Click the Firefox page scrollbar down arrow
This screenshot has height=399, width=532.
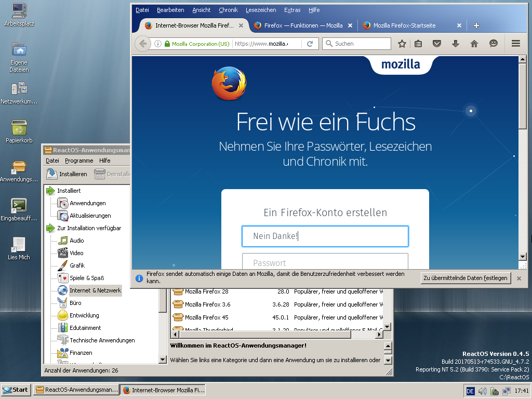(x=523, y=257)
